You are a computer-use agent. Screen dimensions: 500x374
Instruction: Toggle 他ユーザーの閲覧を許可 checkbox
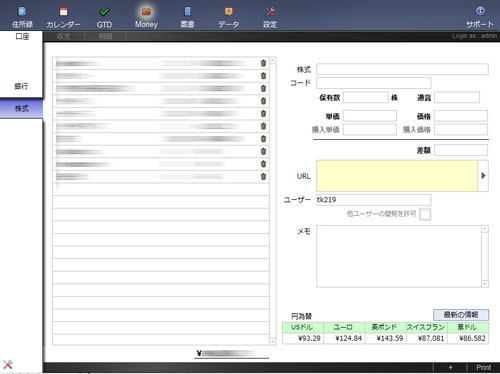click(x=425, y=214)
